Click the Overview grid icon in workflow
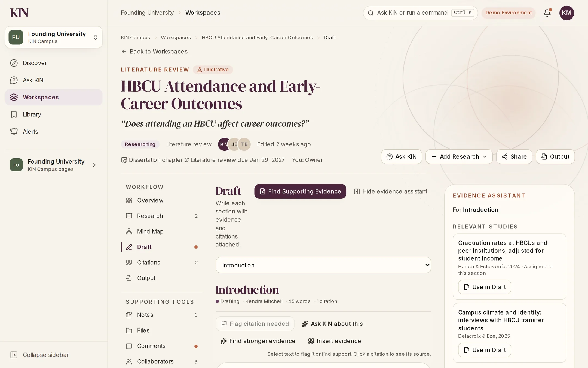 [x=129, y=200]
